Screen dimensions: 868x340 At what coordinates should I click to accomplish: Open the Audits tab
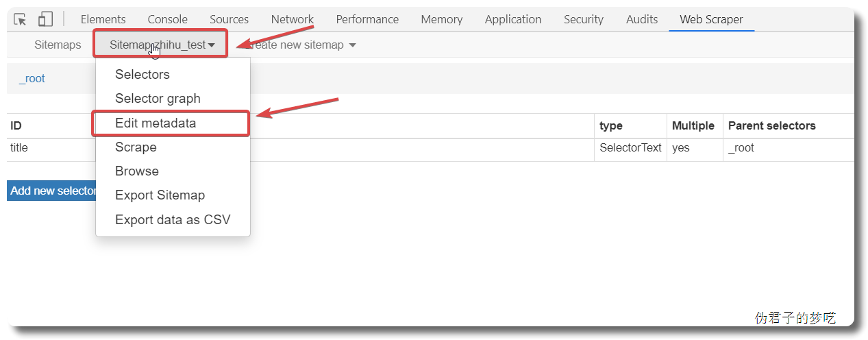pos(642,19)
